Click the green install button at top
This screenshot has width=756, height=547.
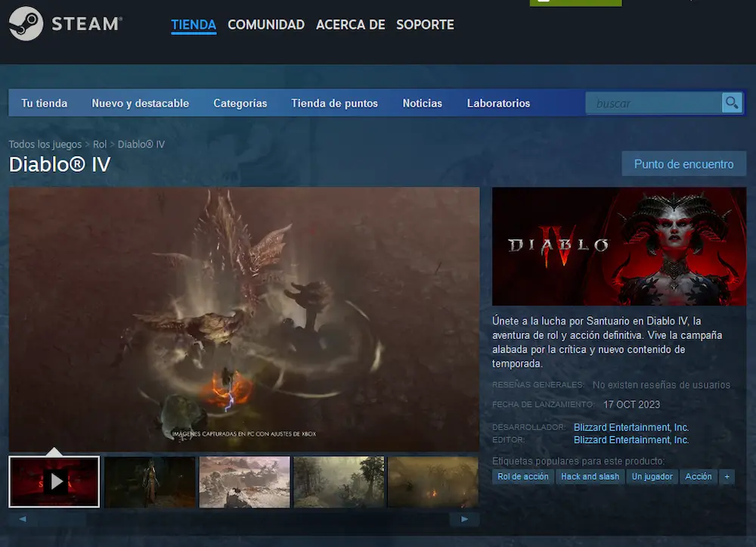point(575,2)
